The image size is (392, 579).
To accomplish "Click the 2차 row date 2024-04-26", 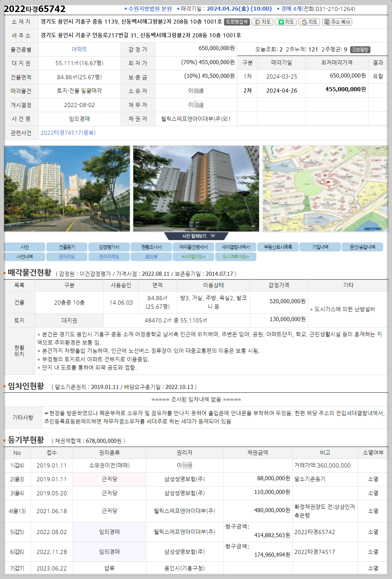I will [282, 91].
